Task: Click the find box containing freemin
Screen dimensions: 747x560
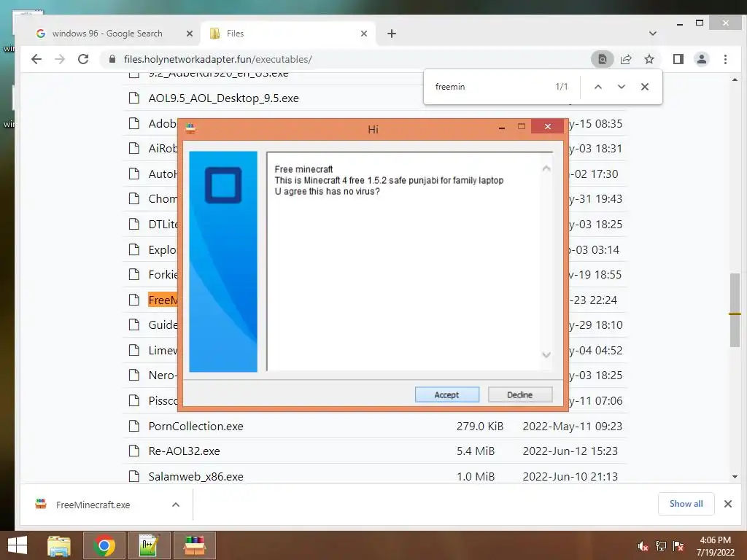Action: tap(491, 87)
